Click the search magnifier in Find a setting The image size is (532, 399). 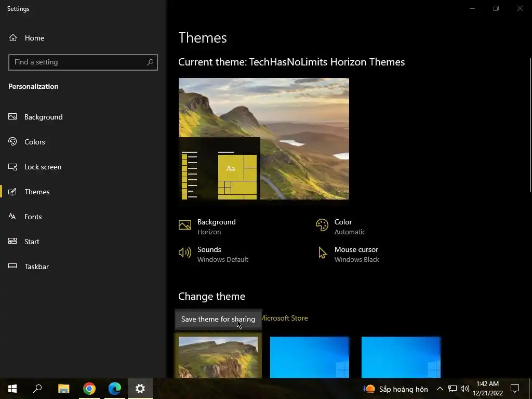tap(150, 62)
